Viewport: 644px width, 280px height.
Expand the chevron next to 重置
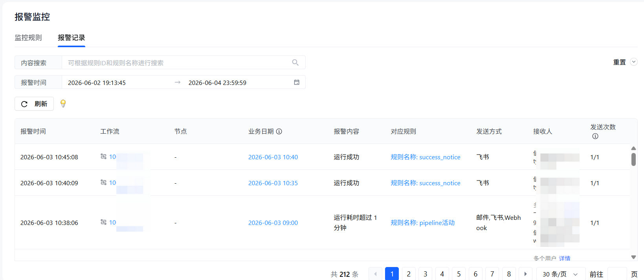(633, 62)
